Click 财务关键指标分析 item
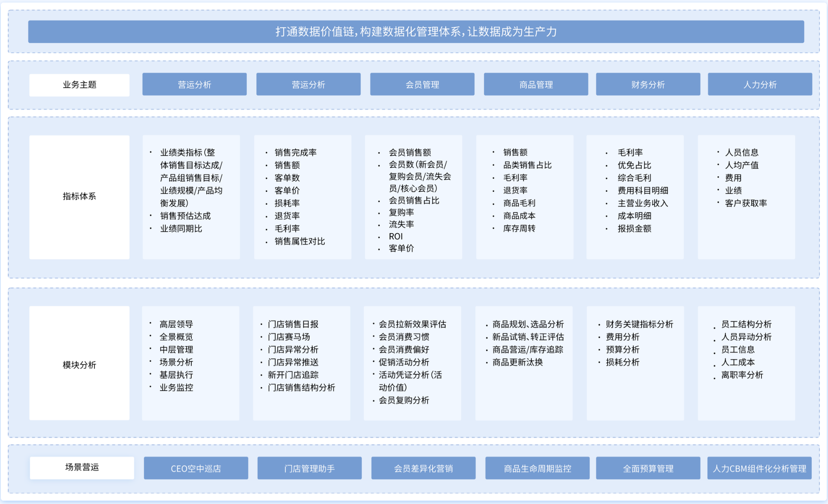The height and width of the screenshot is (504, 828). (x=639, y=324)
